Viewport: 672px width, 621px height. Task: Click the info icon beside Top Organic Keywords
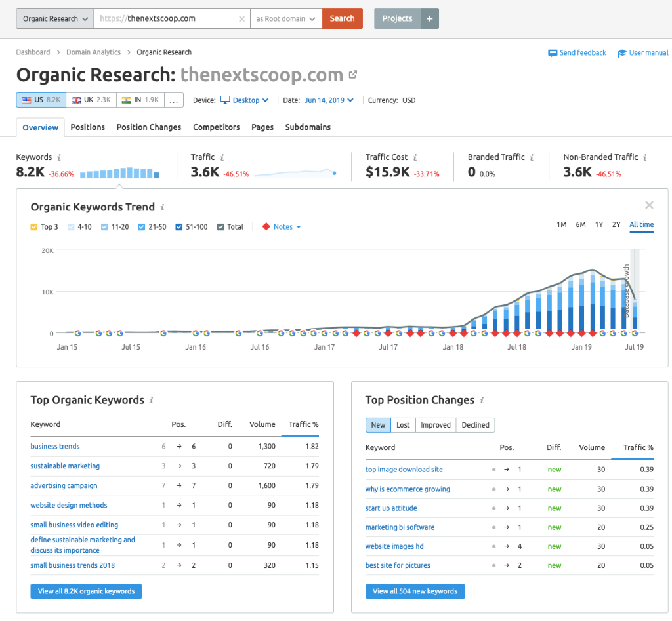tap(152, 401)
